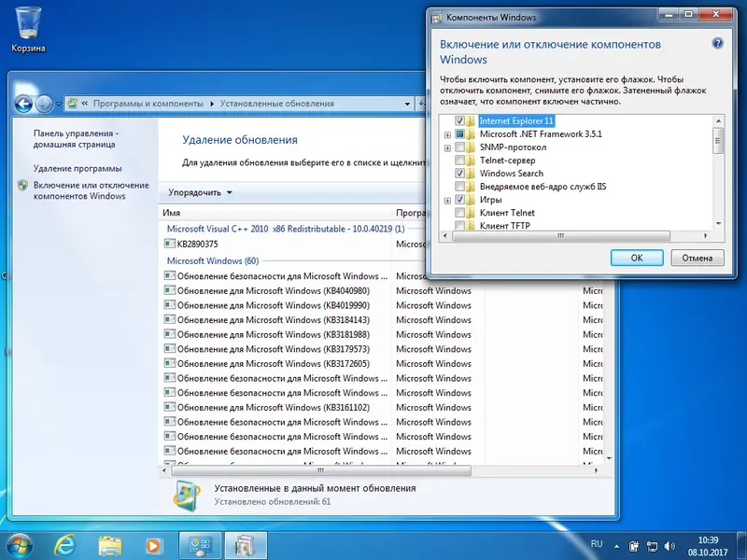Viewport: 747px width, 560px height.
Task: Click the network tray icon
Action: click(x=652, y=546)
